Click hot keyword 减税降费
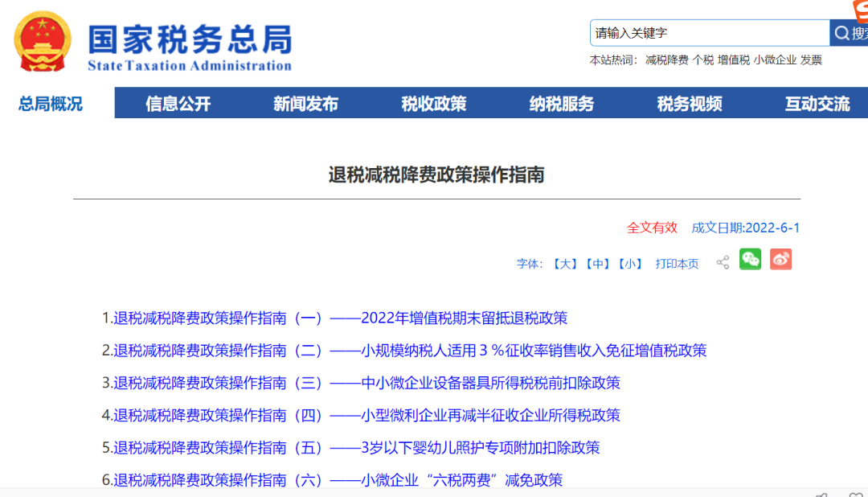The image size is (868, 497). pos(666,60)
